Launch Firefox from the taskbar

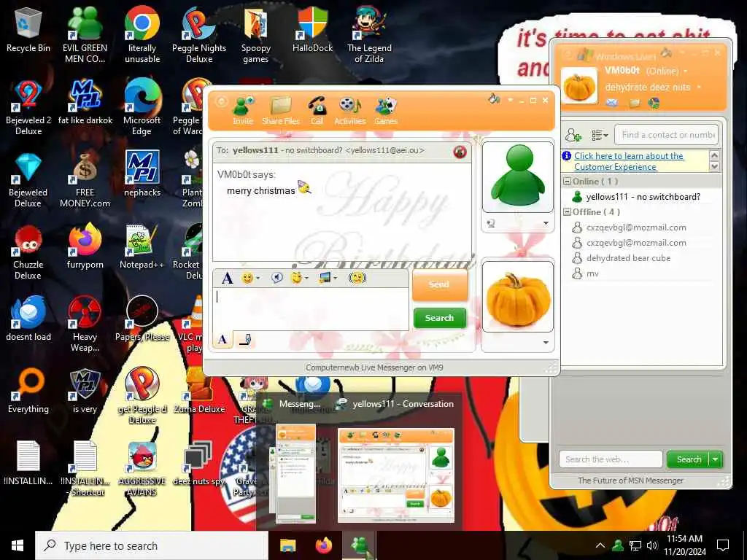coord(324,545)
